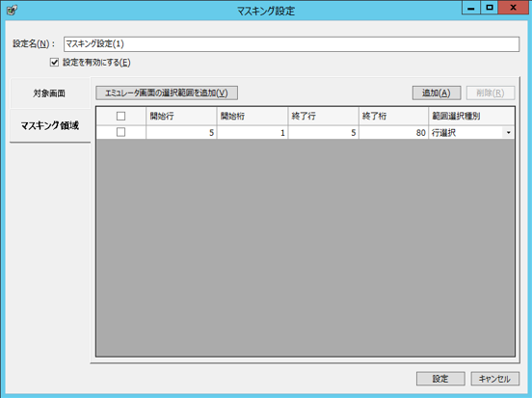532x398 pixels.
Task: Focus the 設定名 text field
Action: [x=291, y=44]
